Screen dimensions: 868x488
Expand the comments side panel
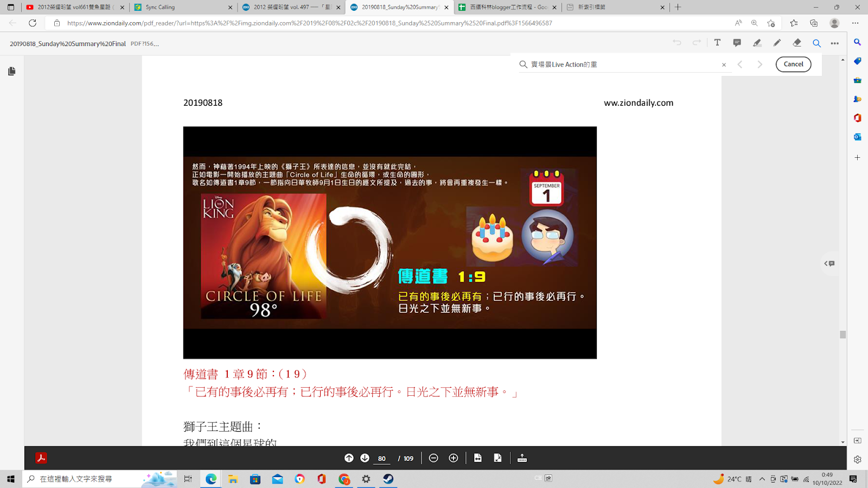click(x=829, y=264)
